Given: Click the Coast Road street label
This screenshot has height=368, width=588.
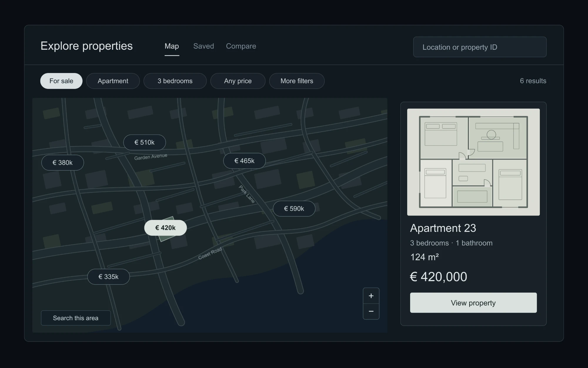Looking at the screenshot, I should click(x=210, y=253).
